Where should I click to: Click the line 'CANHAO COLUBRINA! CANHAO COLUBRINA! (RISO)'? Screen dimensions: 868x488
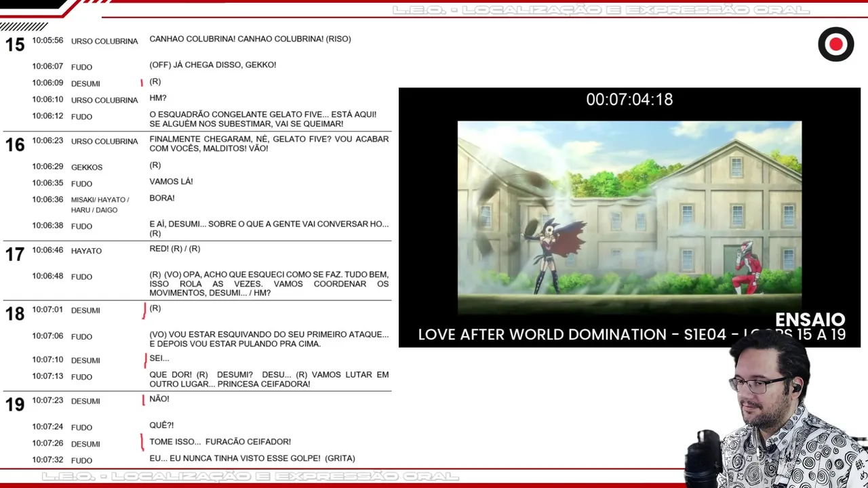coord(250,39)
